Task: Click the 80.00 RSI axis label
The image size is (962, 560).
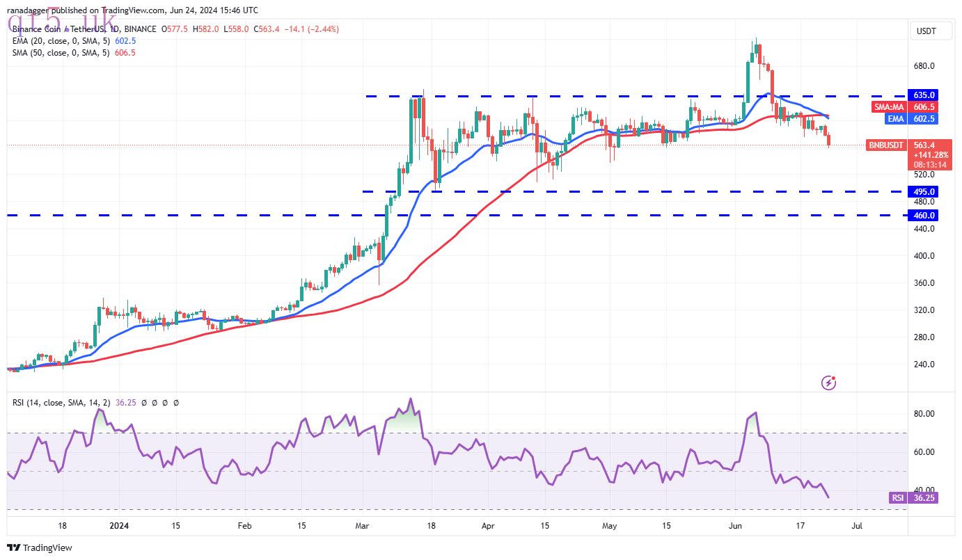Action: [924, 414]
